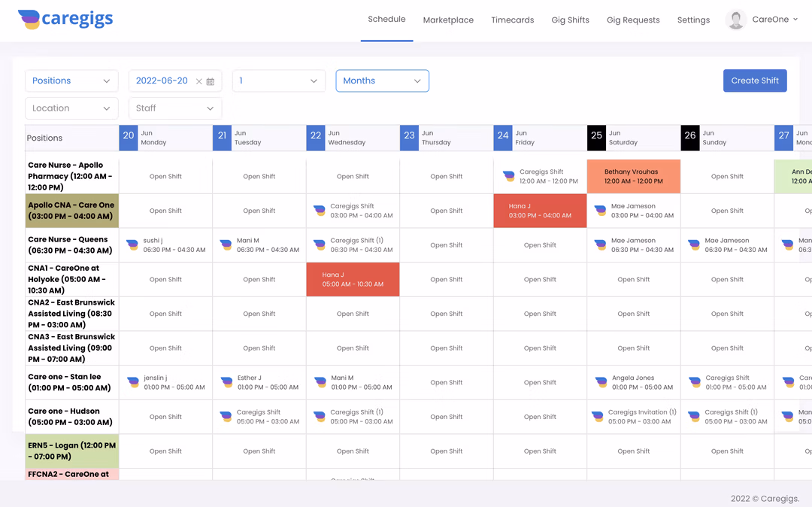Image resolution: width=812 pixels, height=507 pixels.
Task: Click the Caregigs logo
Action: (x=65, y=20)
